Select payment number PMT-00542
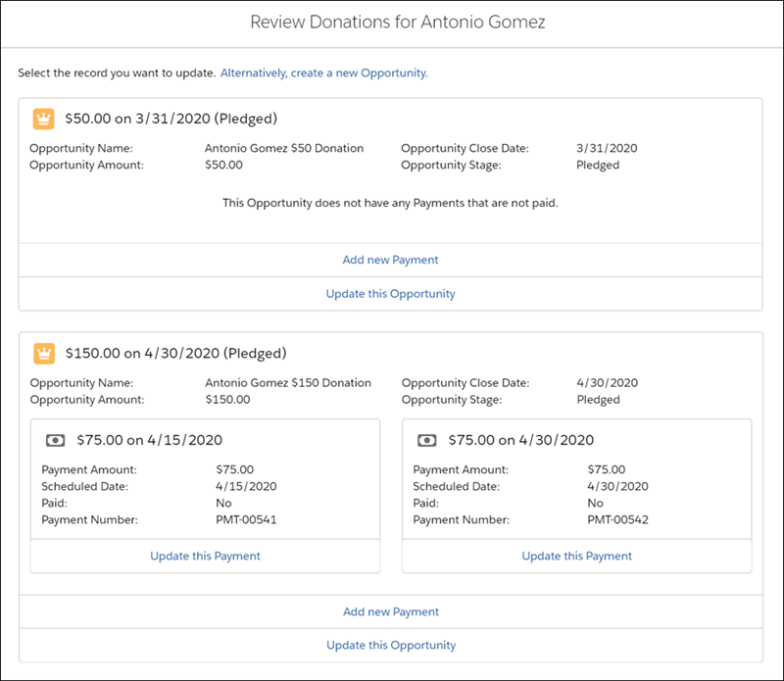784x681 pixels. (x=618, y=519)
